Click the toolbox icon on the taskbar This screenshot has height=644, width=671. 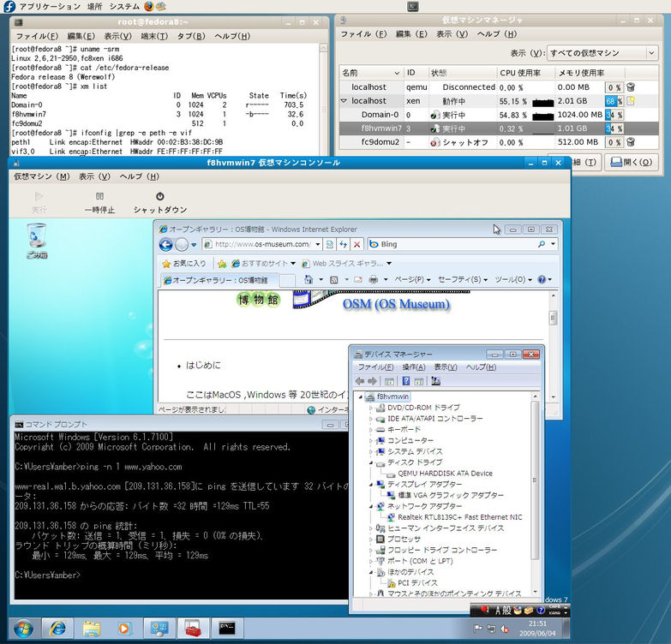[x=194, y=629]
